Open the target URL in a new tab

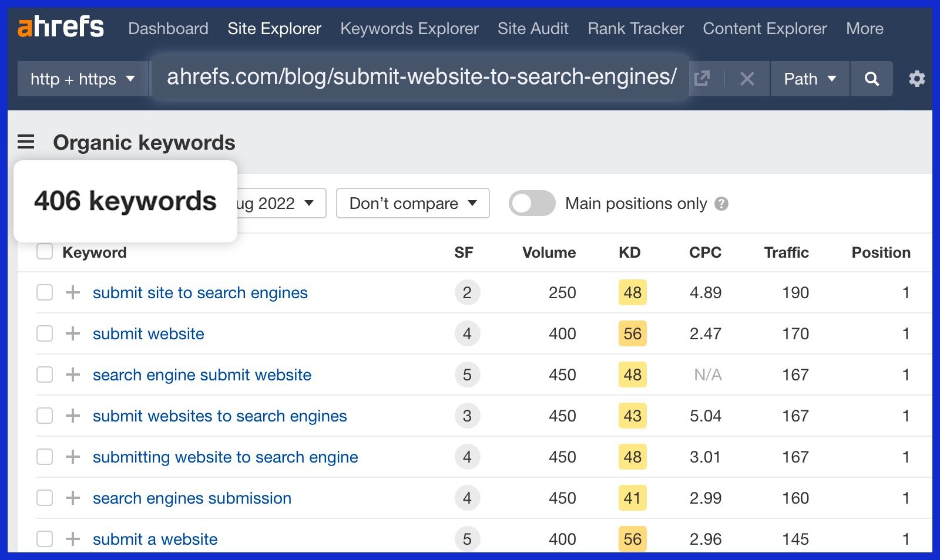703,78
